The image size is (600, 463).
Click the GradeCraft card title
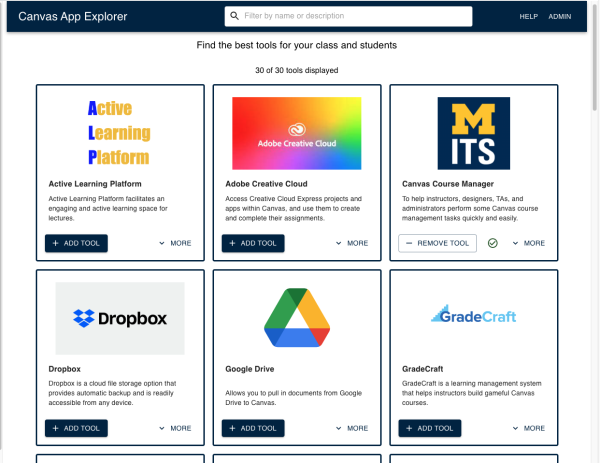tap(422, 369)
